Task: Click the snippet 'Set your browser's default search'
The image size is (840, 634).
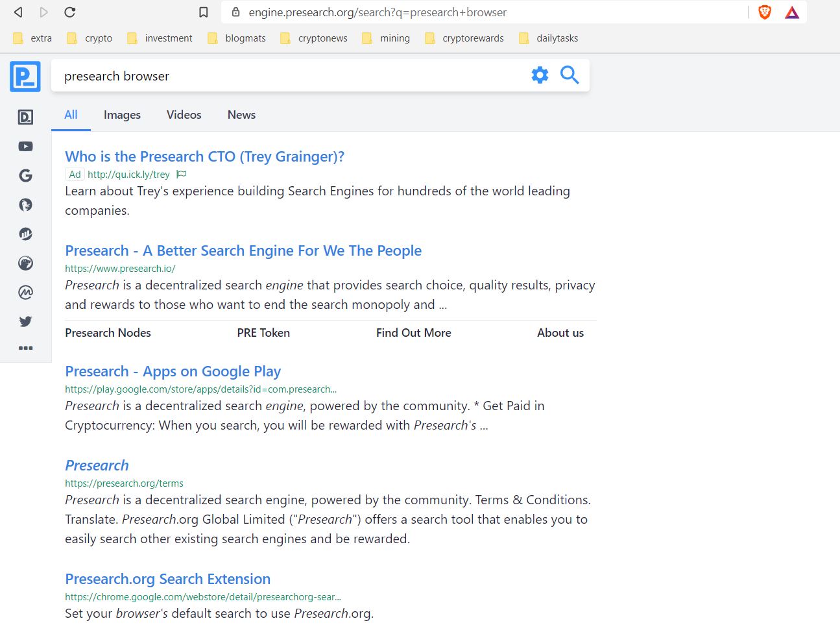Action: [219, 613]
